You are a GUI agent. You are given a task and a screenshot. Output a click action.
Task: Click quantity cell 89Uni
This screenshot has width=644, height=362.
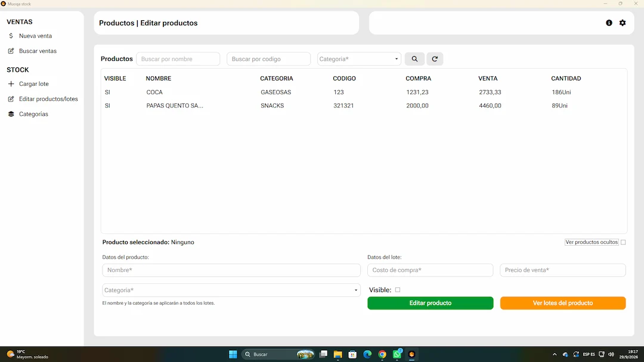click(x=559, y=106)
